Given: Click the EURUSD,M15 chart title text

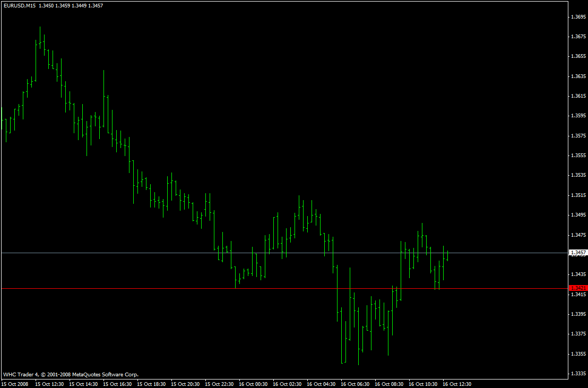Looking at the screenshot, I should (x=20, y=6).
